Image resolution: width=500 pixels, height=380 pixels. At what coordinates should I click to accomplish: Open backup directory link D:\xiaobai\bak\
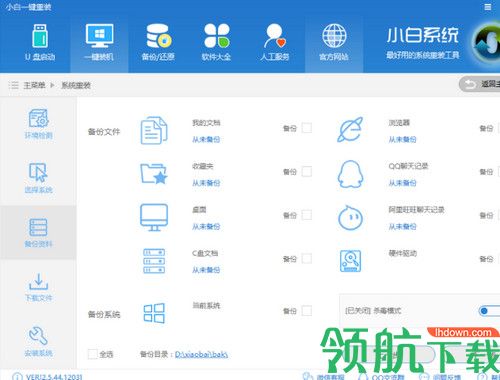pos(201,354)
